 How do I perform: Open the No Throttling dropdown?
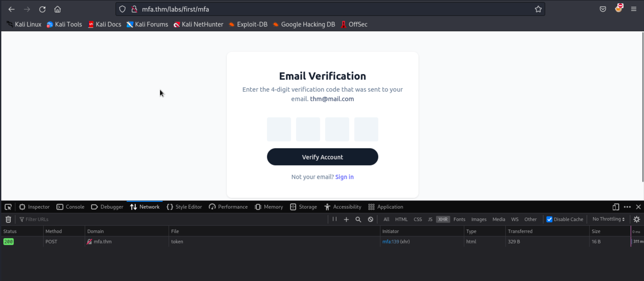click(608, 219)
